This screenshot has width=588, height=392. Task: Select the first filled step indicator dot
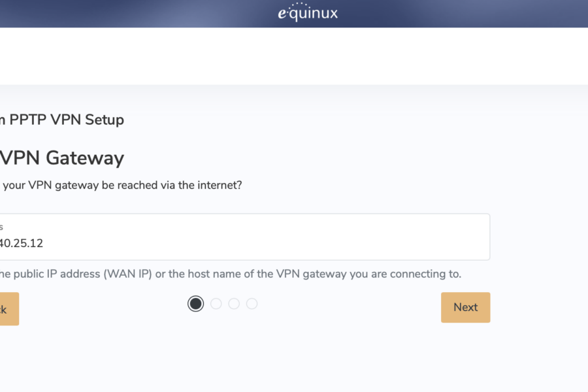(195, 303)
